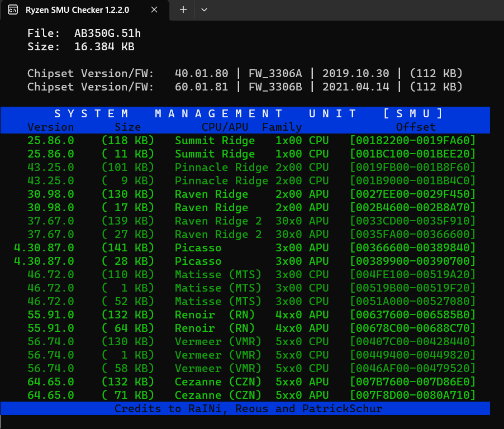504x429 pixels.
Task: Click offset [007F8D00-0080A710]
Action: pyautogui.click(x=413, y=395)
